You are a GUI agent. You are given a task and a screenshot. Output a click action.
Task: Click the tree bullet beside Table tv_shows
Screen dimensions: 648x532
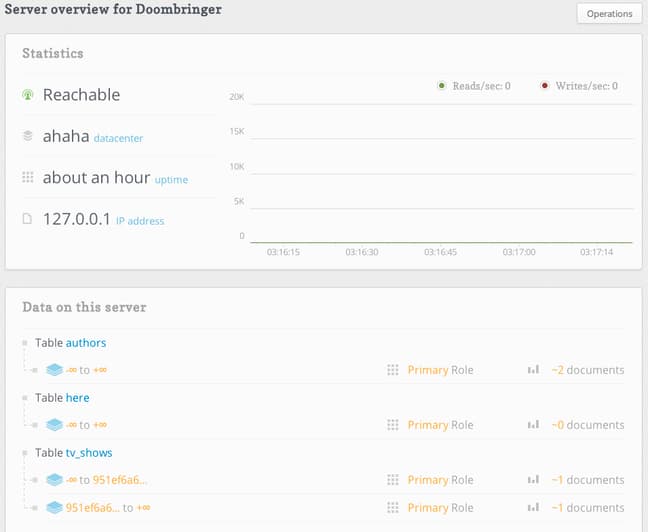(x=25, y=453)
